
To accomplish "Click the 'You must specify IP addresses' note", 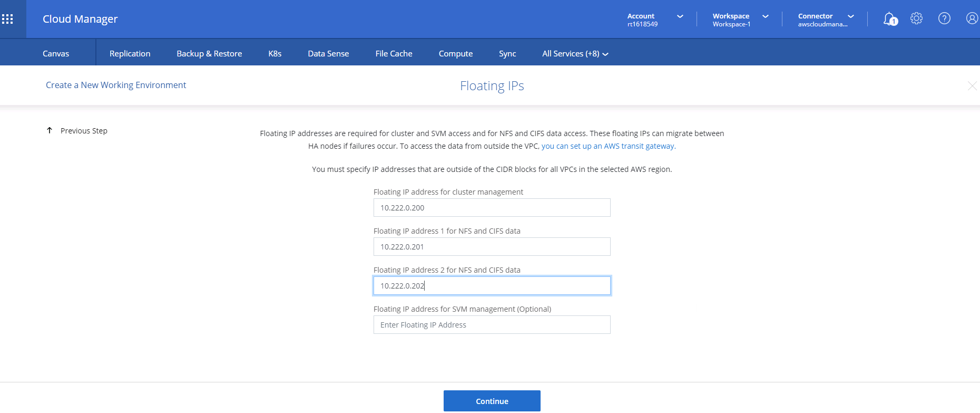I will click(x=492, y=169).
